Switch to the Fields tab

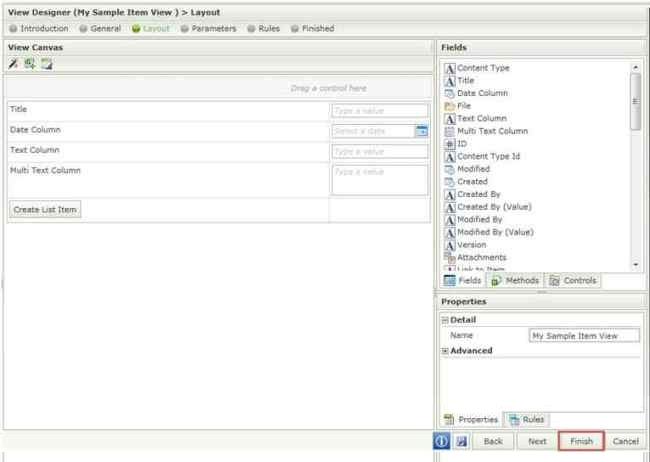pos(462,281)
